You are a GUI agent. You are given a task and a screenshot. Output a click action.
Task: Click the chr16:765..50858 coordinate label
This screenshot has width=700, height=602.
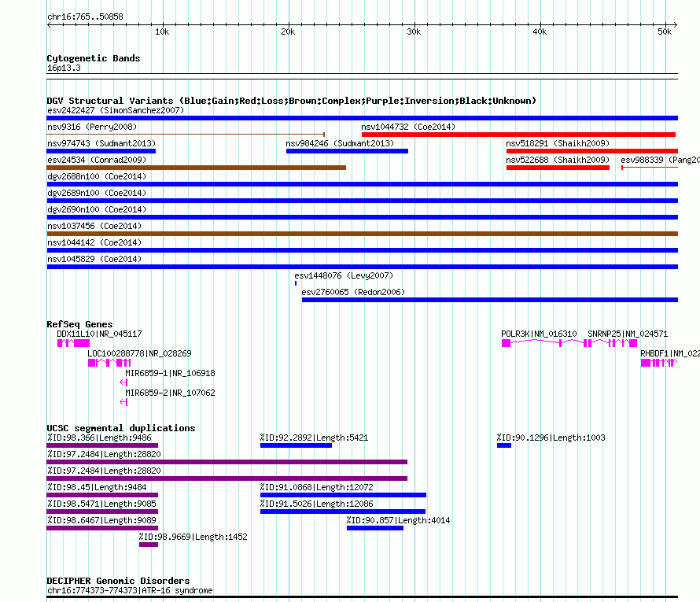[85, 17]
